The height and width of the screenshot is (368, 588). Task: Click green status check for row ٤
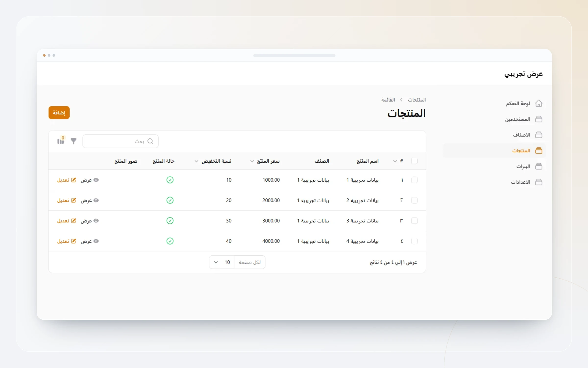pos(170,241)
